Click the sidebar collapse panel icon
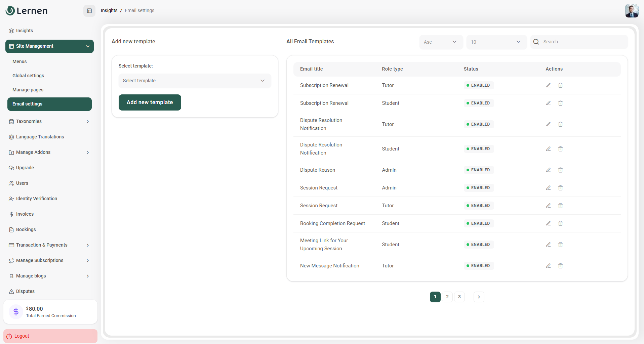644x344 pixels. tap(89, 11)
